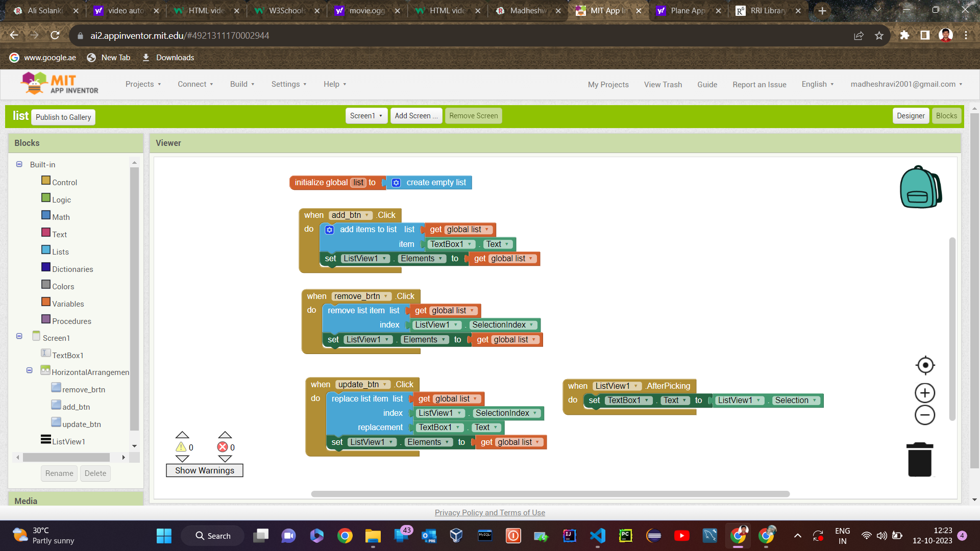Click the zoom-in icon in viewer
The width and height of the screenshot is (980, 551).
point(925,392)
